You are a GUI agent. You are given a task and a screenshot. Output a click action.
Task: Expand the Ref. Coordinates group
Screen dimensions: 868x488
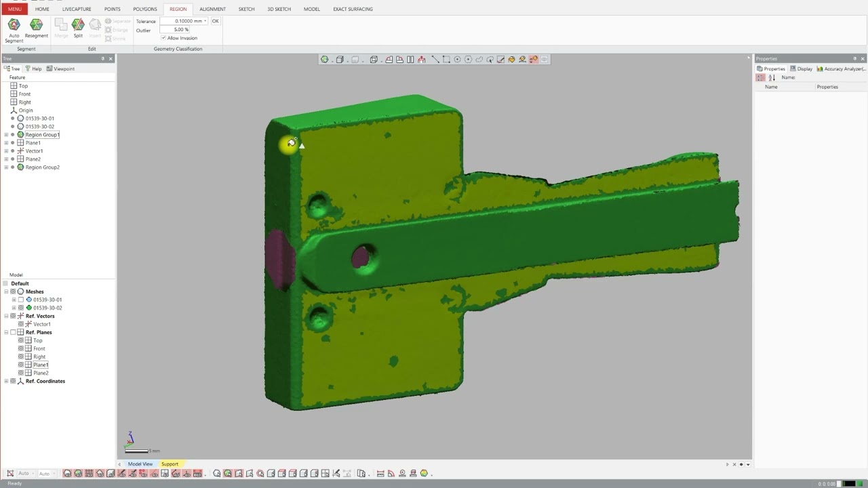6,381
